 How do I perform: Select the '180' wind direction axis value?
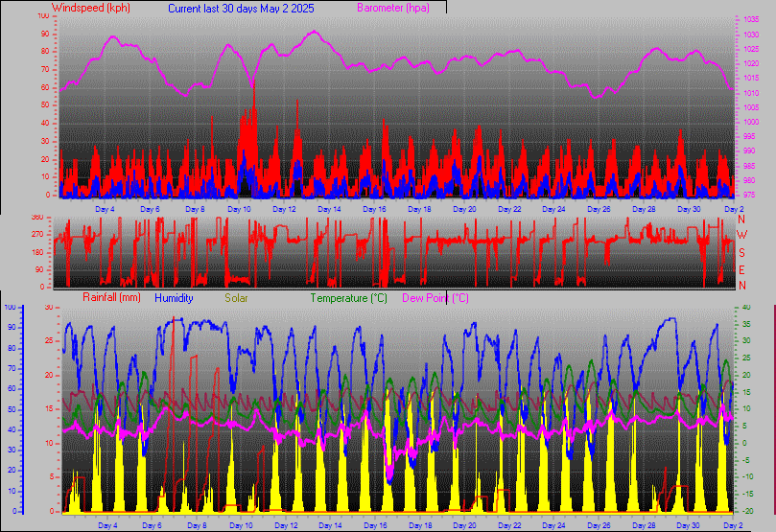[37, 252]
